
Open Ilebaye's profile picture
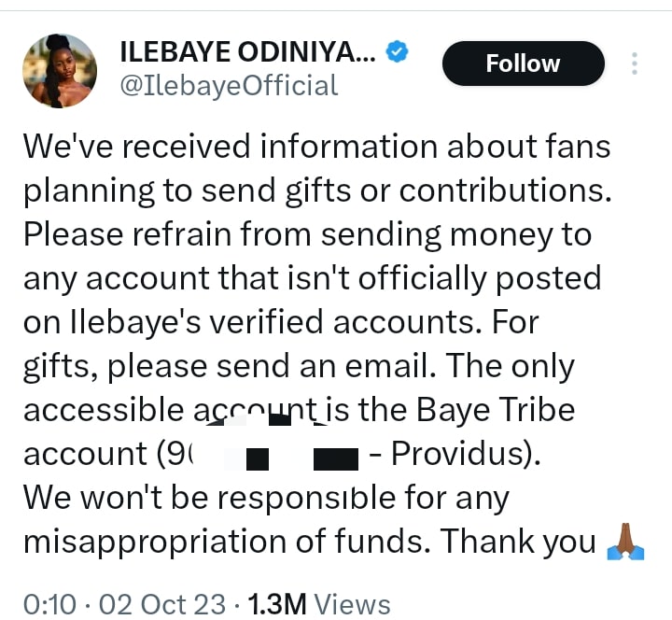point(59,70)
